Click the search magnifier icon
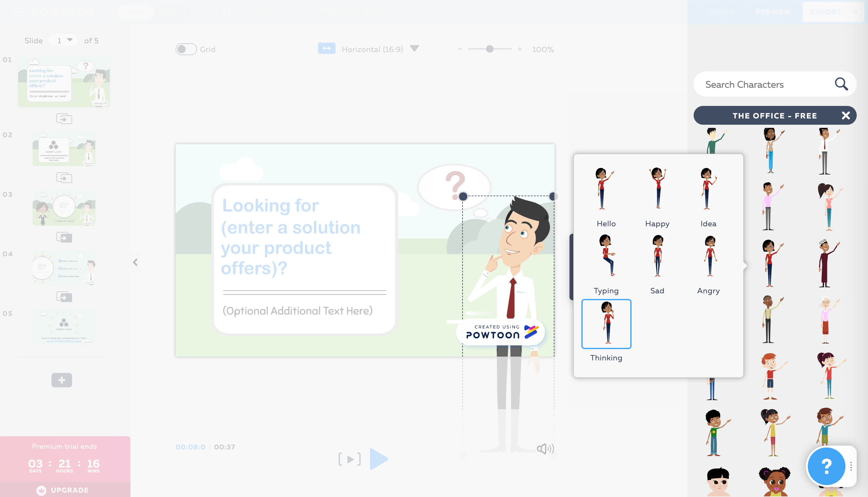Screen dimensions: 868x497 (841, 84)
